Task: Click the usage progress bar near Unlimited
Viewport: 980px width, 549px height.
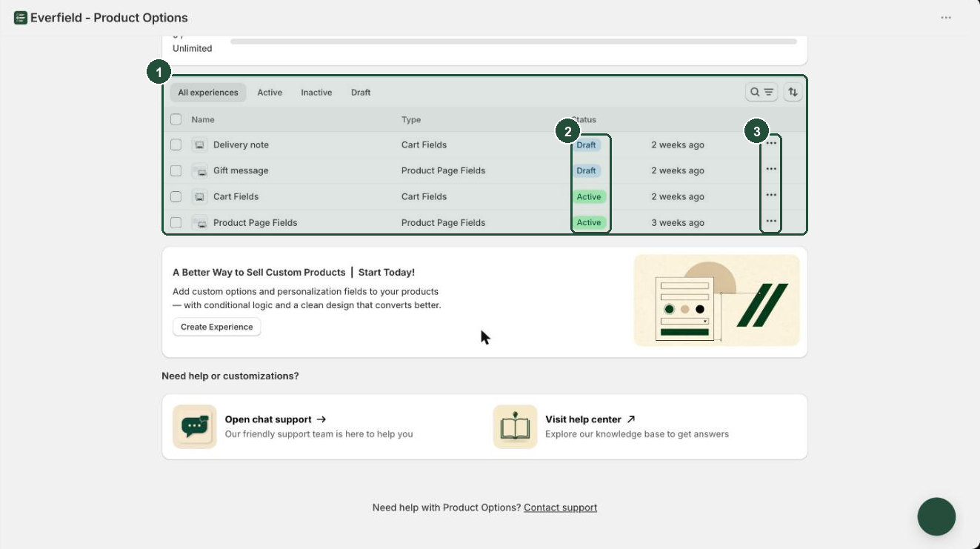Action: (513, 41)
